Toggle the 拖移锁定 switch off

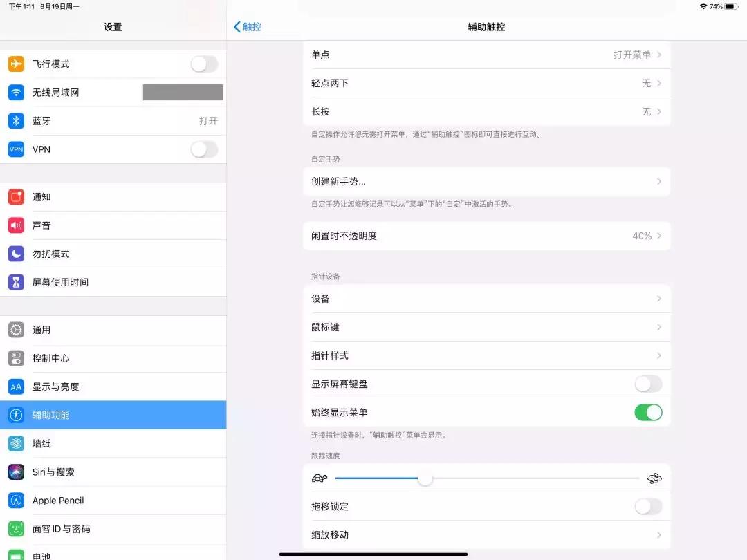coord(648,506)
